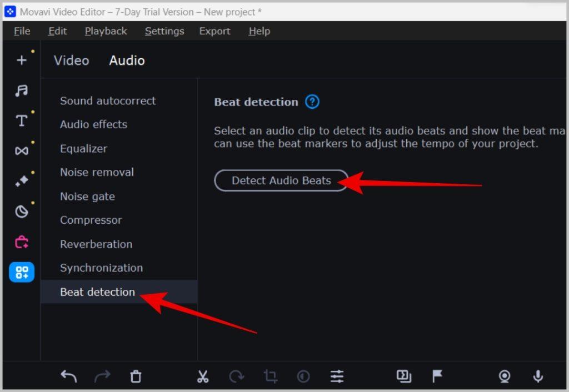Image resolution: width=569 pixels, height=392 pixels.
Task: Click the Movavi app logo icon
Action: 10,12
